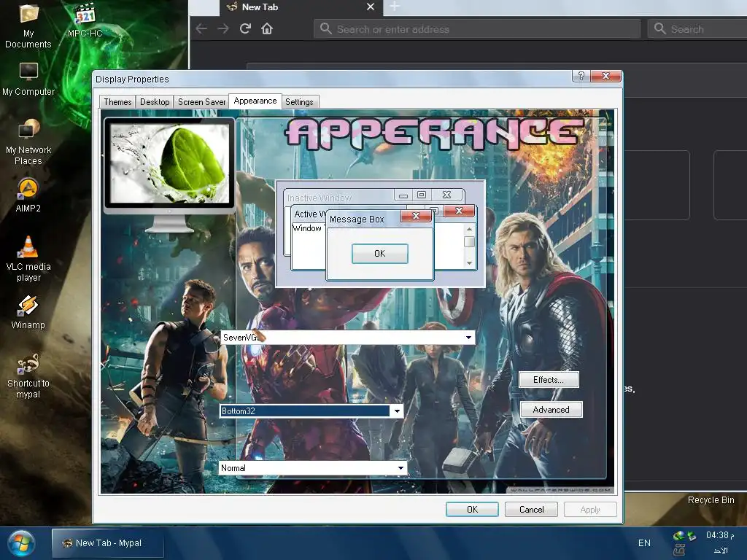The width and height of the screenshot is (747, 560).
Task: Launch Winamp from the desktop
Action: coord(28,312)
